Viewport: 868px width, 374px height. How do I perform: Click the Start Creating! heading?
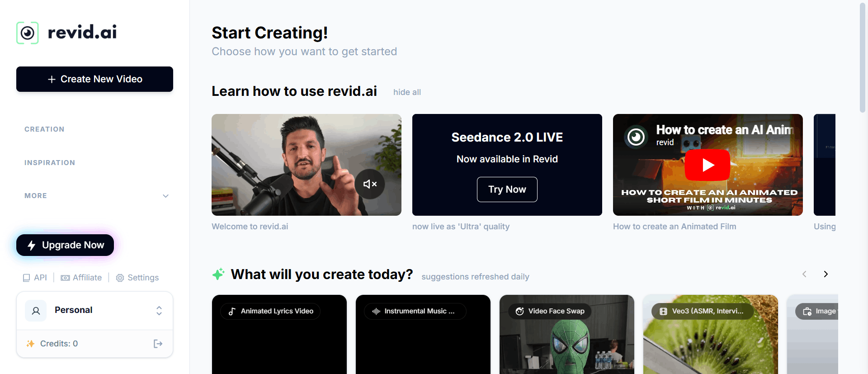(x=270, y=33)
